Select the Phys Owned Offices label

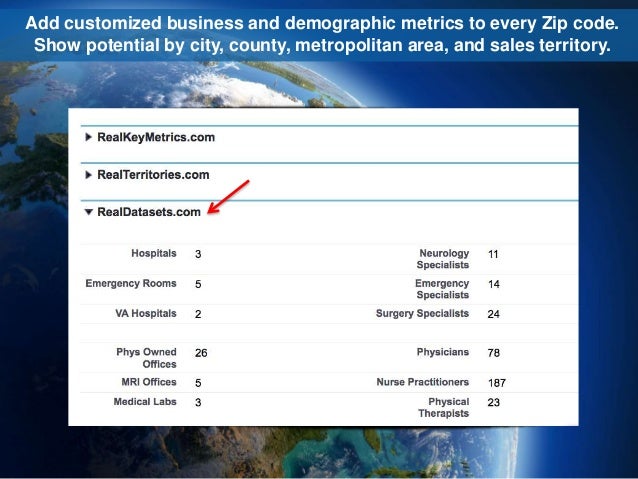coord(146,358)
